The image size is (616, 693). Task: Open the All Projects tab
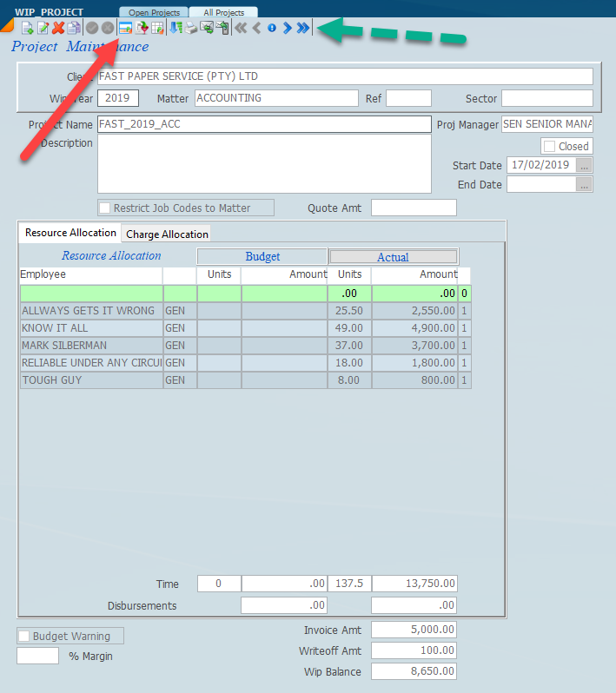tap(224, 12)
